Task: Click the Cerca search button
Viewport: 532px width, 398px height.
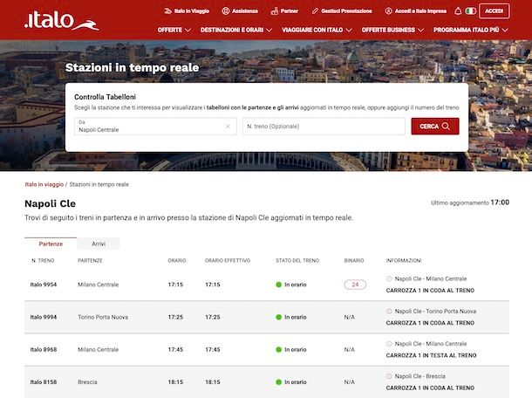Action: (435, 127)
